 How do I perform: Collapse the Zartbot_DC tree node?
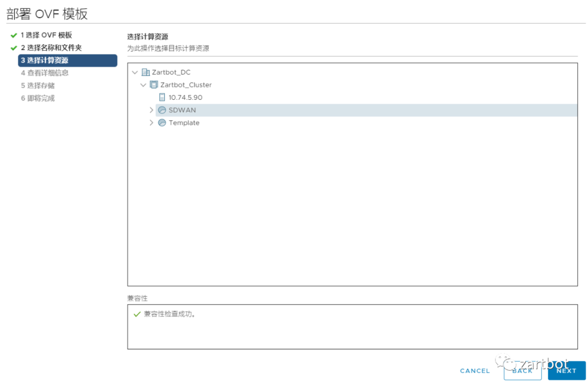point(135,72)
